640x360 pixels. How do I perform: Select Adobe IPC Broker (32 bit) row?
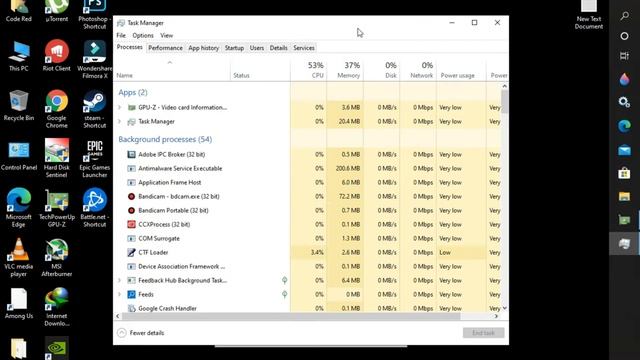(307, 154)
